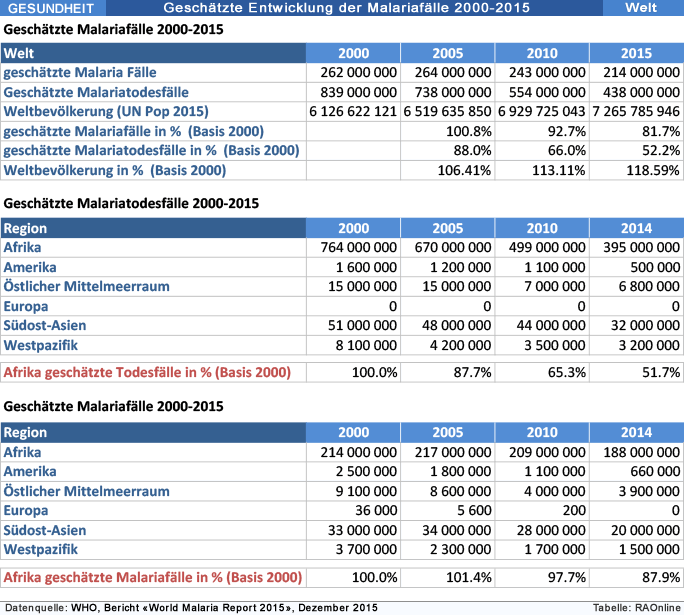Select 'Afrika geschätzte Todesfälle in % (Basis 2000)' label

pyautogui.click(x=147, y=373)
